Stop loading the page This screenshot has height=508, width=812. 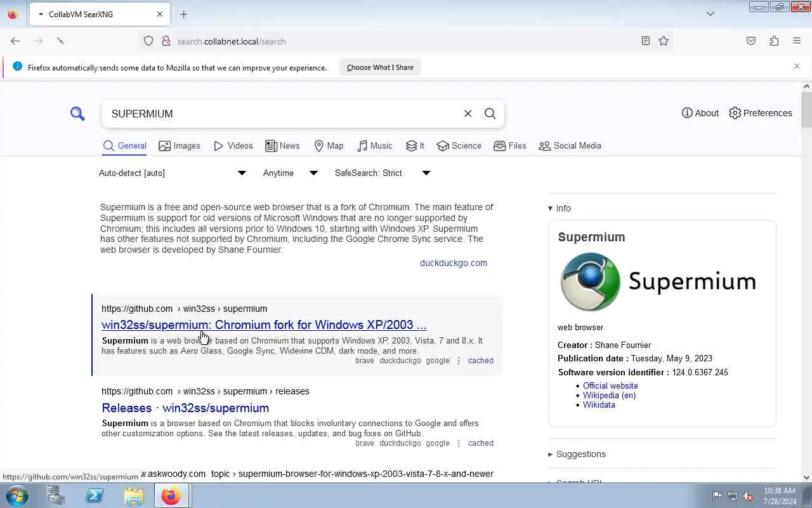point(60,41)
